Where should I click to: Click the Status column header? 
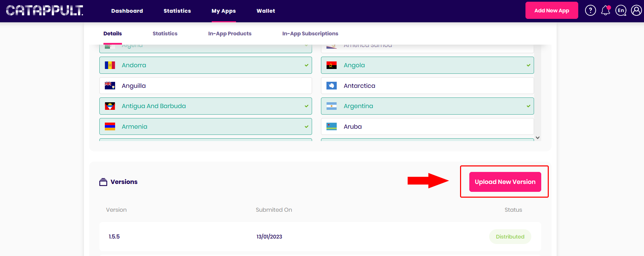click(x=513, y=210)
